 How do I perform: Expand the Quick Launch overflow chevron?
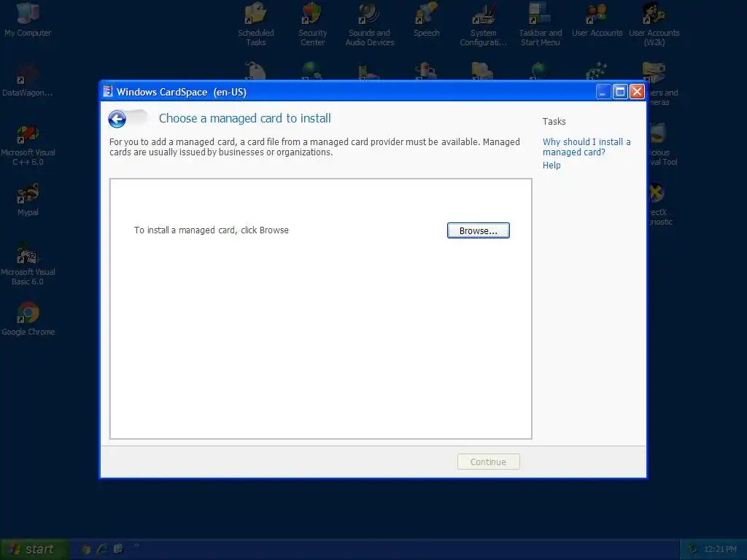point(136,545)
